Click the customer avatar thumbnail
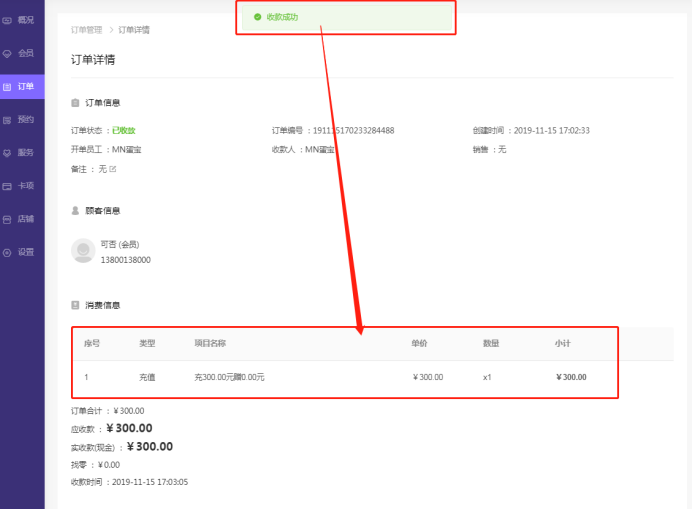 click(x=83, y=251)
